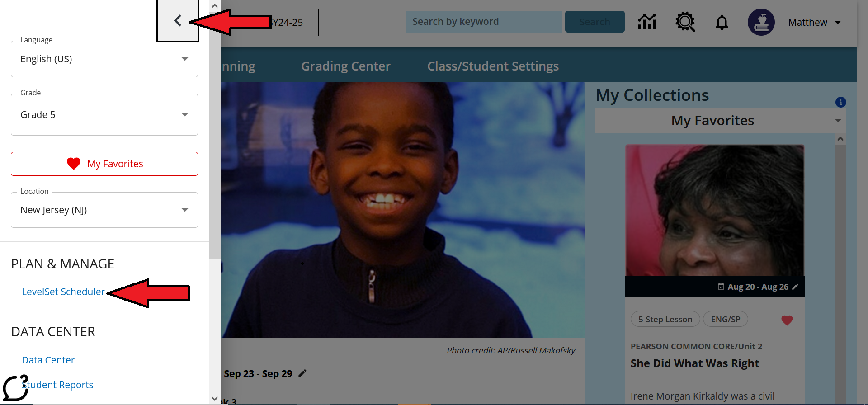This screenshot has width=868, height=405.
Task: Open the notifications bell
Action: tap(722, 22)
